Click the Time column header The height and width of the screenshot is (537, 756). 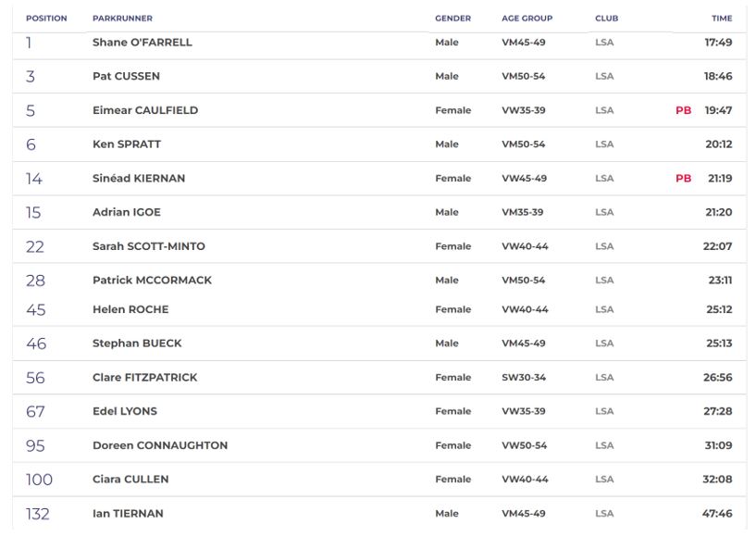(x=721, y=19)
